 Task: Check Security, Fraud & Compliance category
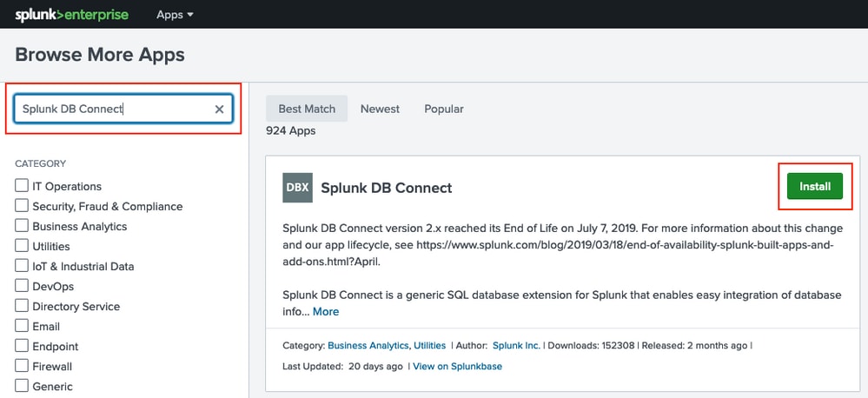click(22, 205)
